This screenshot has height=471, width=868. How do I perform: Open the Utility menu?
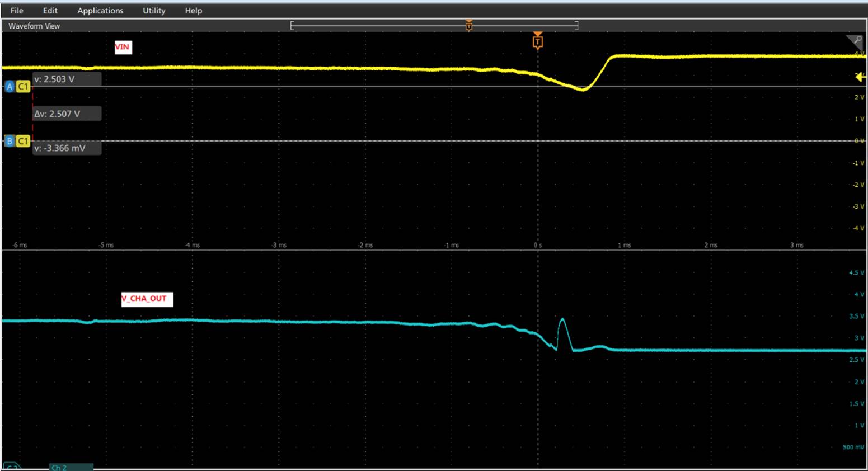tap(154, 11)
